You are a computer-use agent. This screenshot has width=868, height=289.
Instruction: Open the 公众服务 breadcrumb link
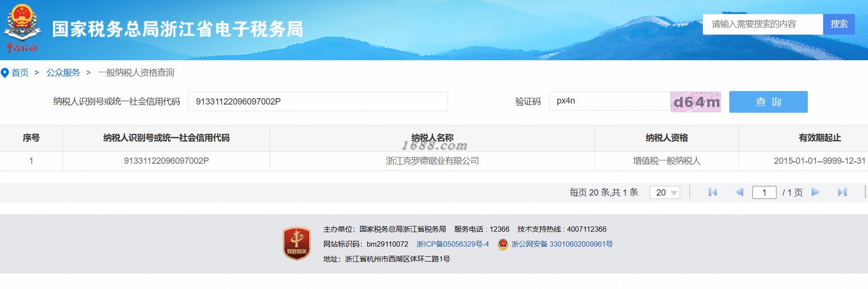click(63, 73)
